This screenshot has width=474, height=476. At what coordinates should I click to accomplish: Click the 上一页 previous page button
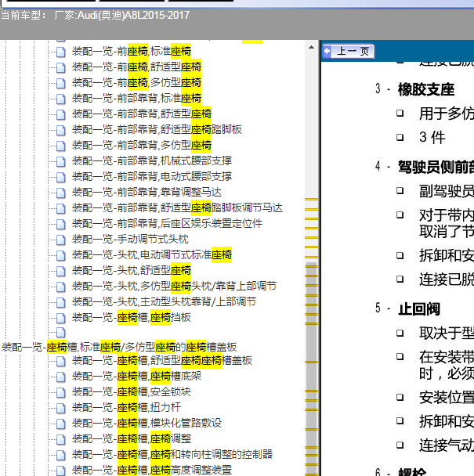pyautogui.click(x=348, y=52)
